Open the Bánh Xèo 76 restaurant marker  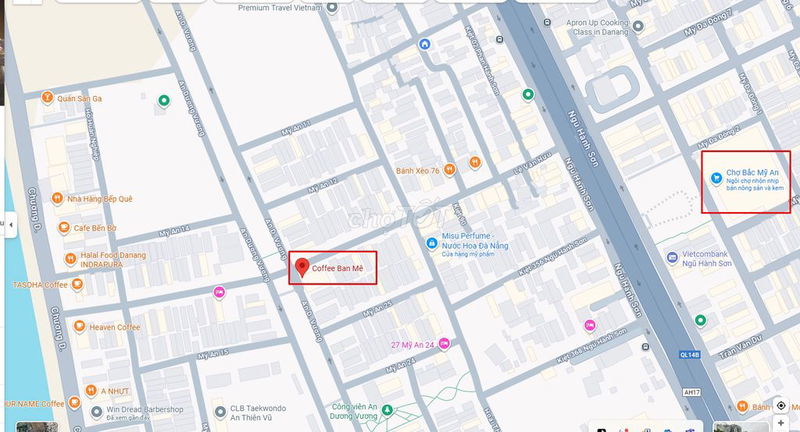[x=449, y=169]
